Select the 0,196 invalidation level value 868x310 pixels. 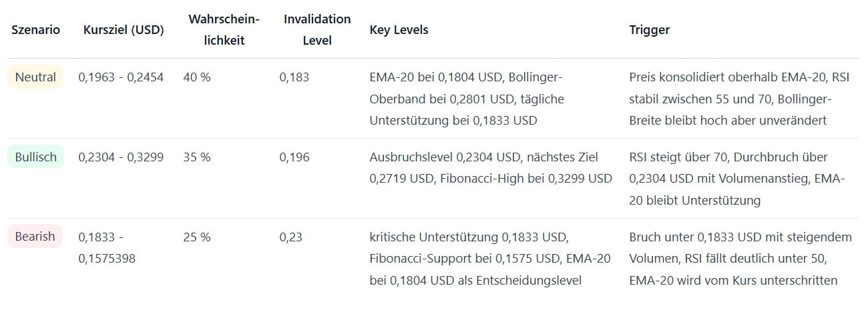[294, 157]
